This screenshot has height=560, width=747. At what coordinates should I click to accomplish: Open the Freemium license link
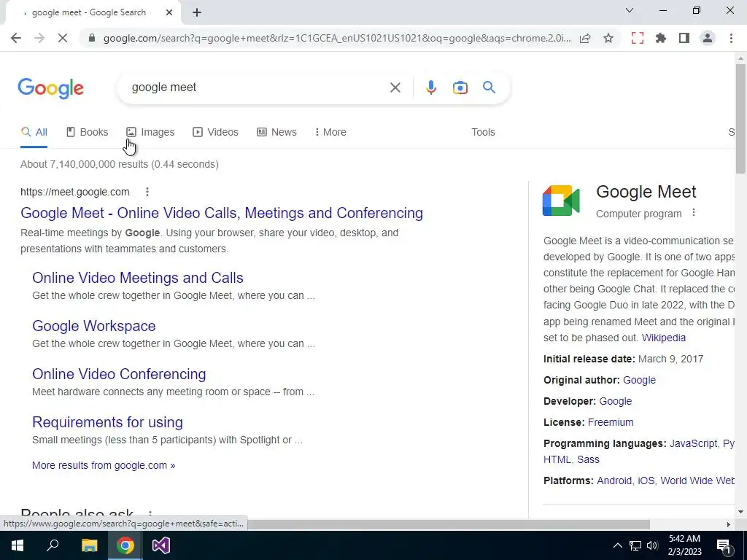point(611,422)
